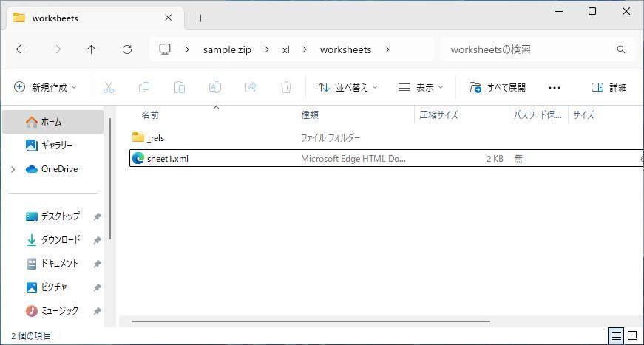Click the horizontal scrollbar of file list

point(311,321)
